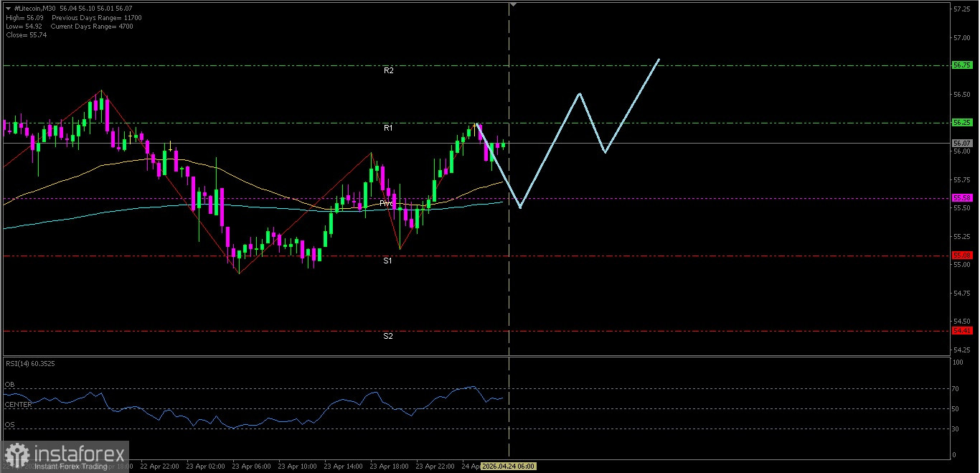Click the OB overbought label
The width and height of the screenshot is (980, 473).
(9, 385)
